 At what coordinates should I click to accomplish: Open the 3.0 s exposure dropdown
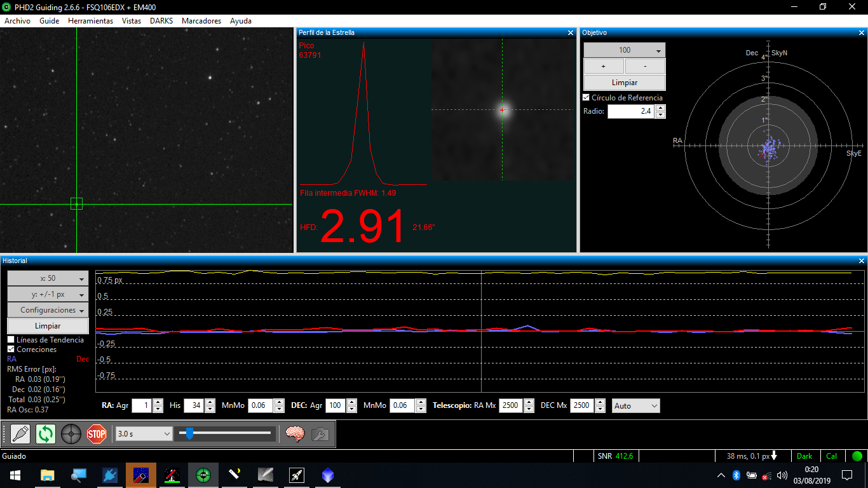[x=144, y=433]
